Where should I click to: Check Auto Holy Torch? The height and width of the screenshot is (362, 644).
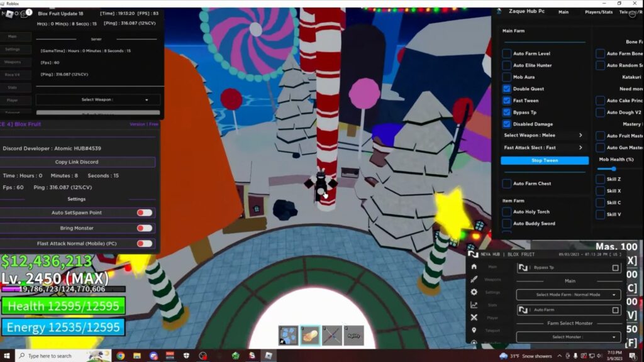pyautogui.click(x=506, y=212)
